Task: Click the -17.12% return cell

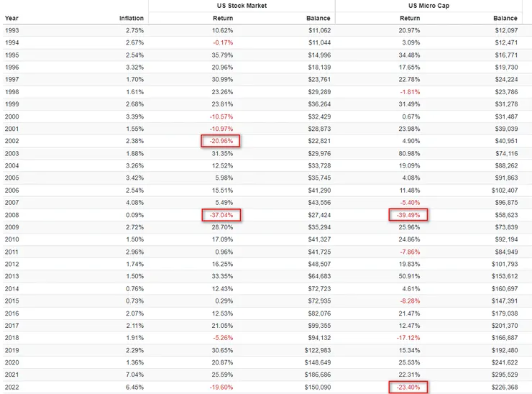Action: pyautogui.click(x=409, y=338)
